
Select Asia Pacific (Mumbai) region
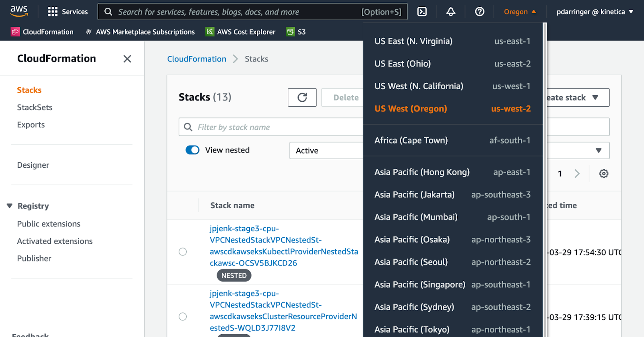453,217
